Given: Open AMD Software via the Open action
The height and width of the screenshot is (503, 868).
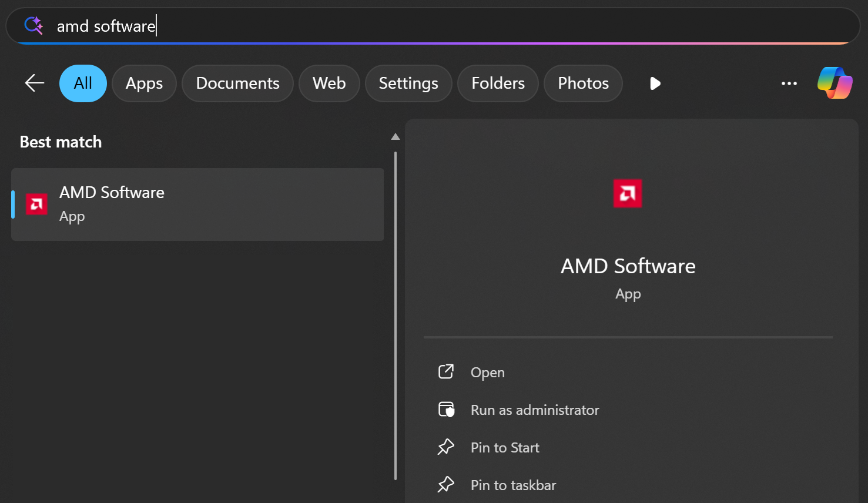Looking at the screenshot, I should [487, 371].
